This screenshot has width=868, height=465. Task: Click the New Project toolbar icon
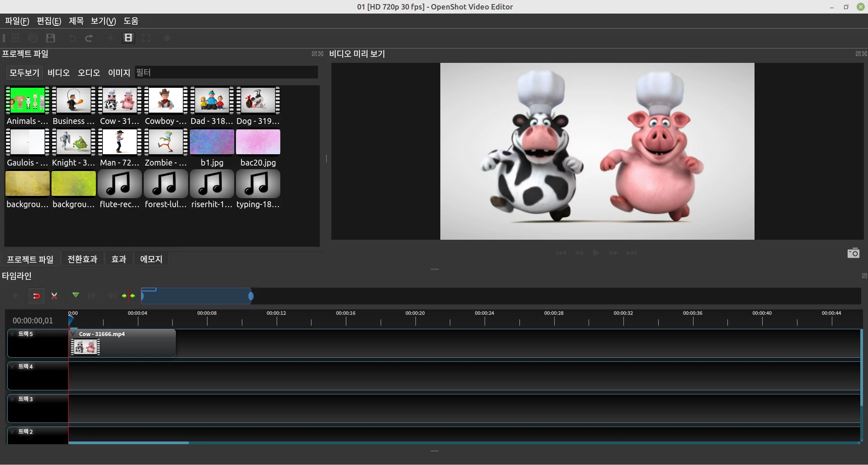coord(15,38)
